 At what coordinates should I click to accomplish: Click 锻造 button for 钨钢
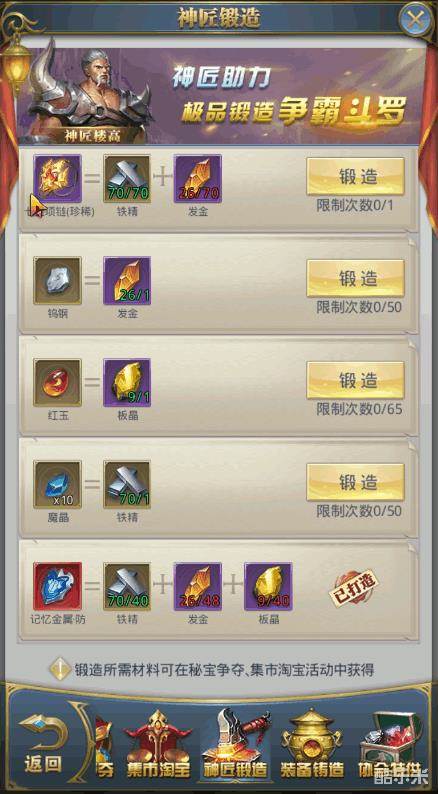355,279
